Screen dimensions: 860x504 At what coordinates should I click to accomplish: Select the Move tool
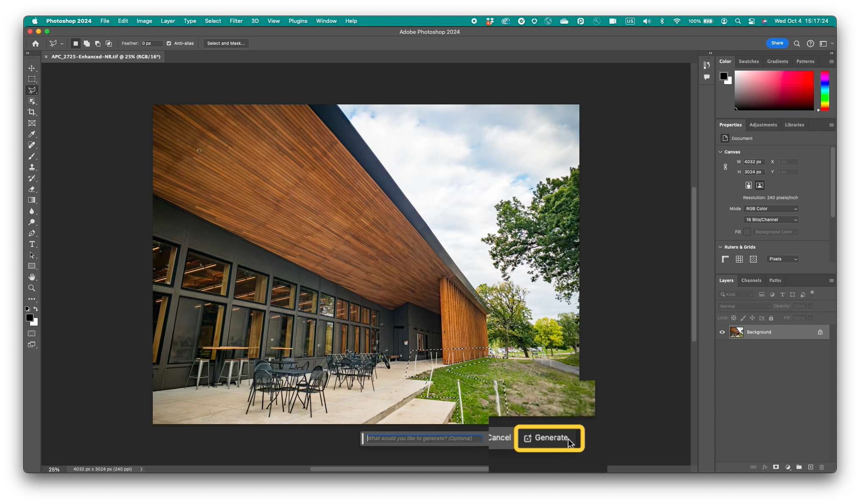coord(32,68)
